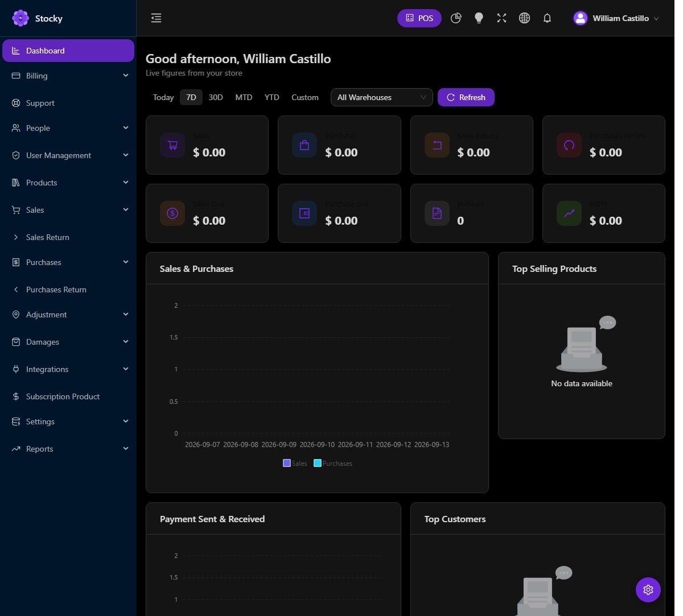Open Purchases Return in sidebar
This screenshot has width=683, height=616.
coord(68,290)
